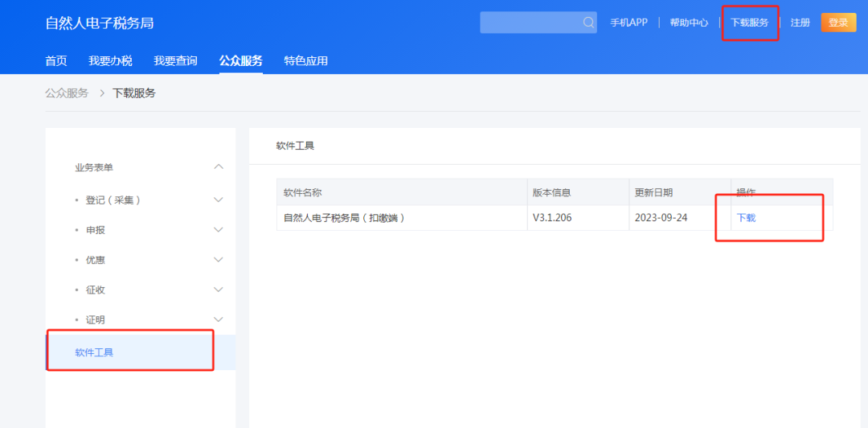Select 软件工具 in the sidebar
Screen dimensions: 868x428
[x=141, y=352]
